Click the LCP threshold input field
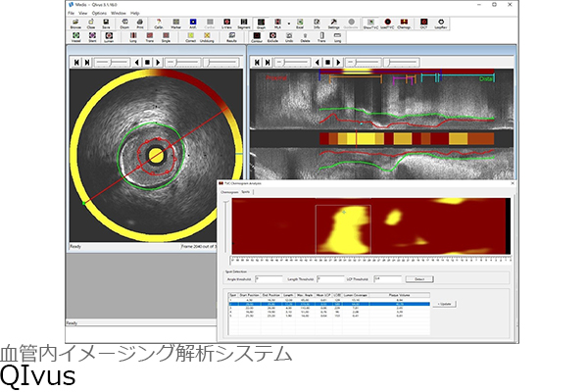Viewport: 588px width, 392px height. click(388, 279)
